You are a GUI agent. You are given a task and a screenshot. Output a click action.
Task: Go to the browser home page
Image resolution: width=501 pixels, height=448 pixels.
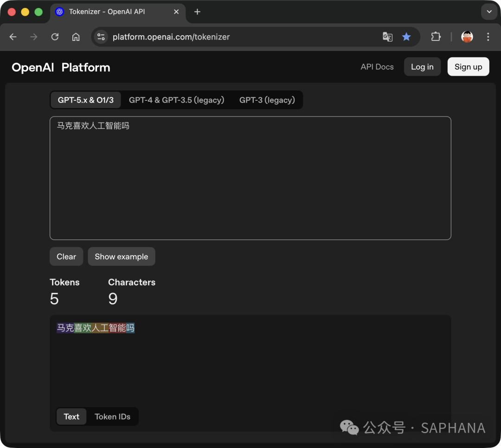(76, 37)
